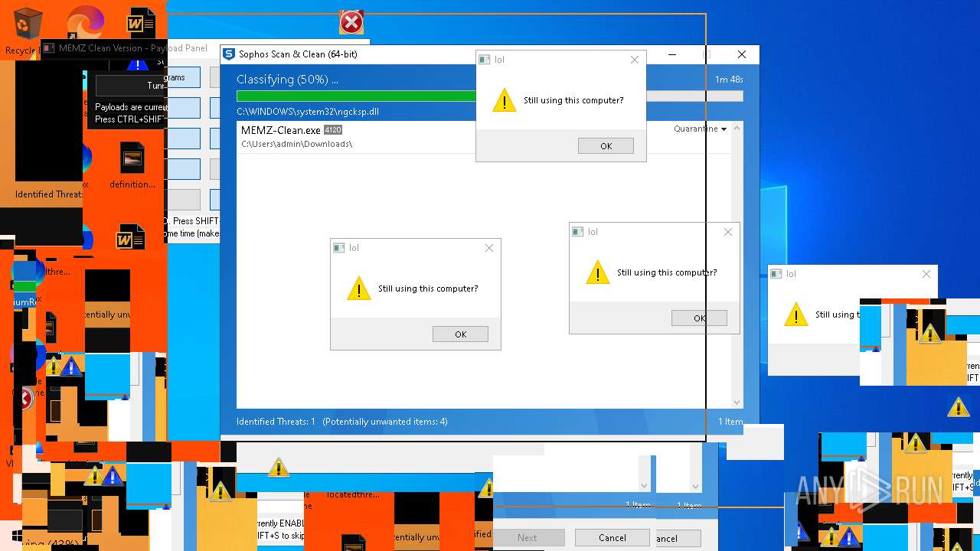980x551 pixels.
Task: Click the ngcksp.dll scanning path text
Action: coord(308,112)
